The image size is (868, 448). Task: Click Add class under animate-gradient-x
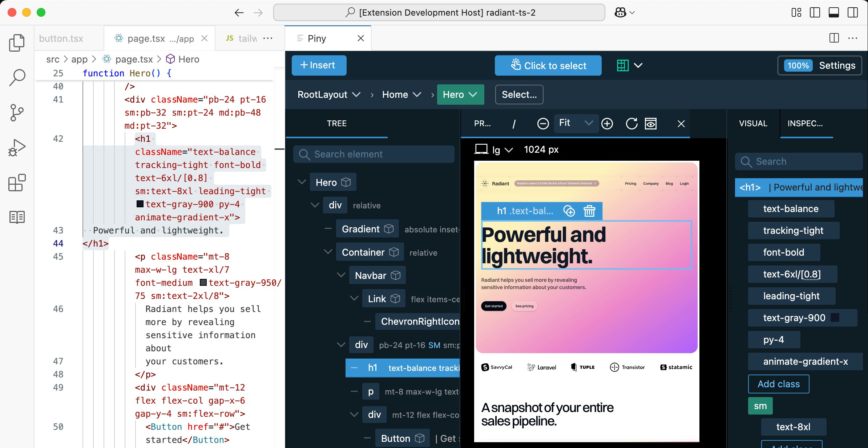tap(779, 384)
